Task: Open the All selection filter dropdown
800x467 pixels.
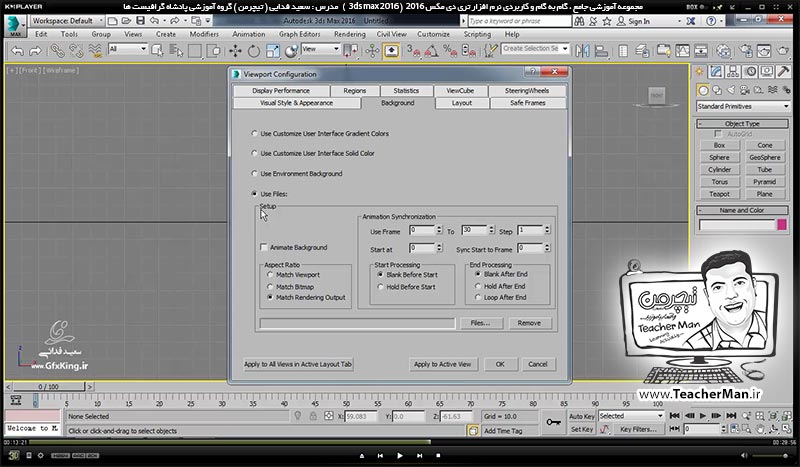Action: (128, 49)
